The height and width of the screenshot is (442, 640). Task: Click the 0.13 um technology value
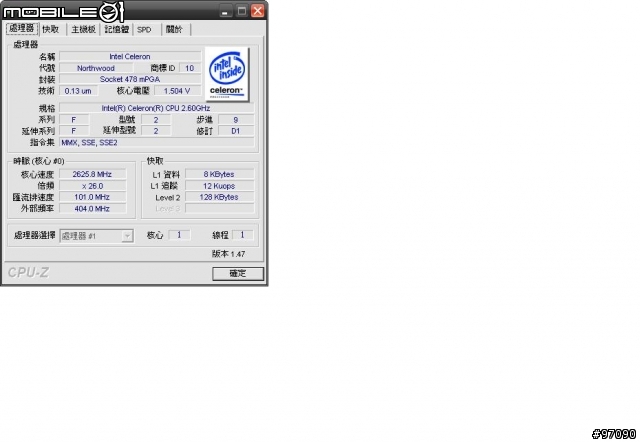[x=78, y=91]
